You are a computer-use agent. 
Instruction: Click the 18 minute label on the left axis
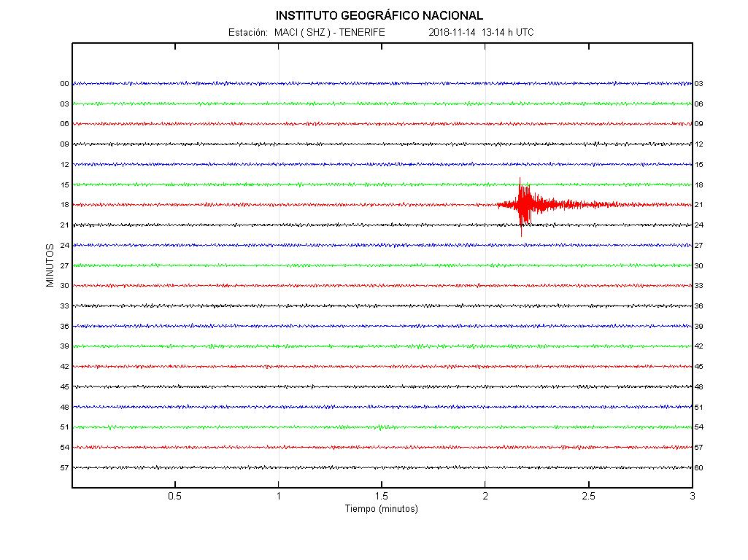[x=64, y=205]
